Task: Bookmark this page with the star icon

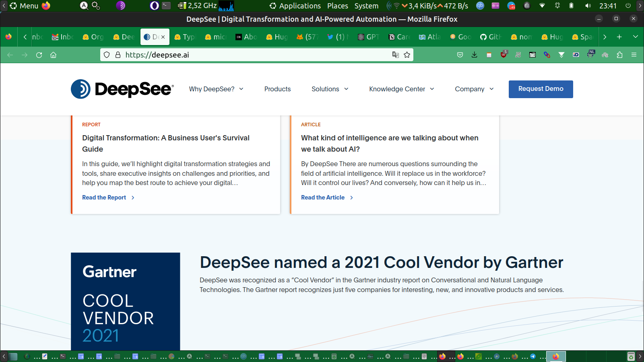Action: pyautogui.click(x=407, y=55)
